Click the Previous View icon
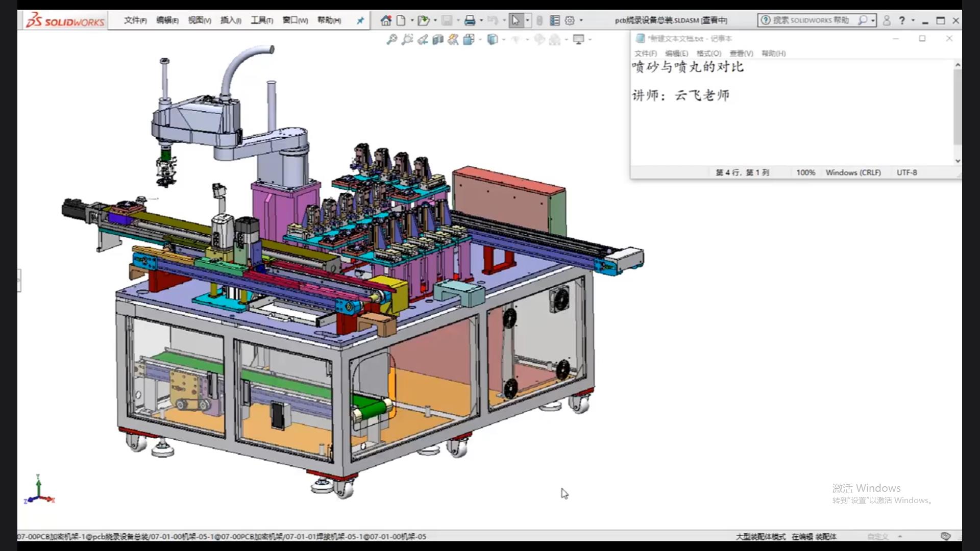The height and width of the screenshot is (551, 980). [423, 39]
